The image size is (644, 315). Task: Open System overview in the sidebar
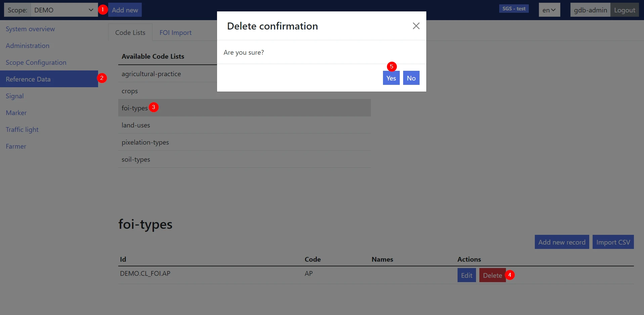point(30,29)
